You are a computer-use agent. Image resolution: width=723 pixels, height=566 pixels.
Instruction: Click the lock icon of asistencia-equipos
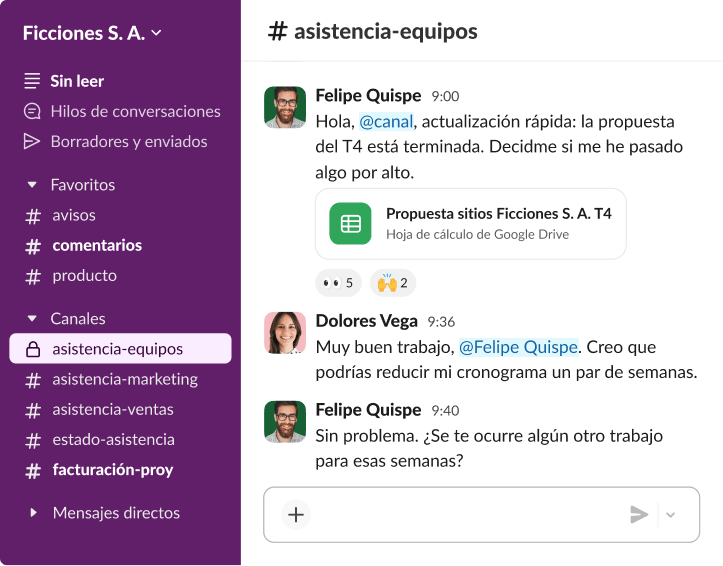coord(33,349)
